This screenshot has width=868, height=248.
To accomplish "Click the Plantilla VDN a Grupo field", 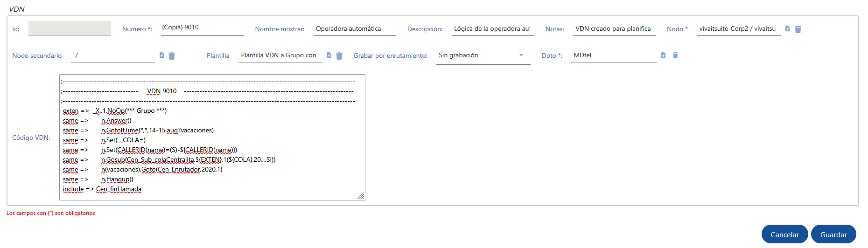I will pos(280,55).
